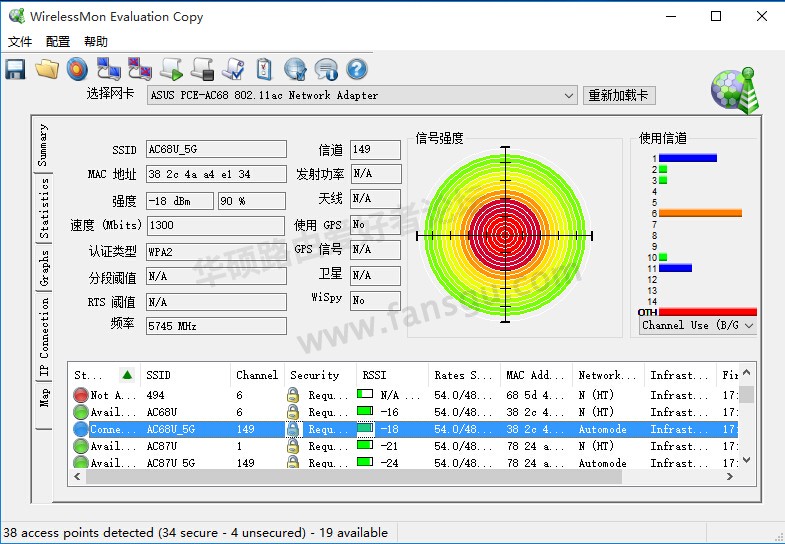
Task: Click the right arrow of list horizontal scrollbar
Action: (729, 477)
